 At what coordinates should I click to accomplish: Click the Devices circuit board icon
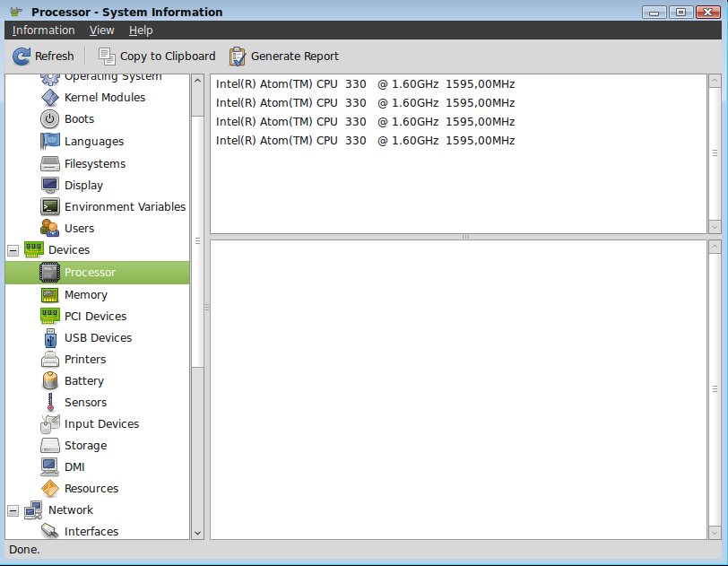coord(34,249)
